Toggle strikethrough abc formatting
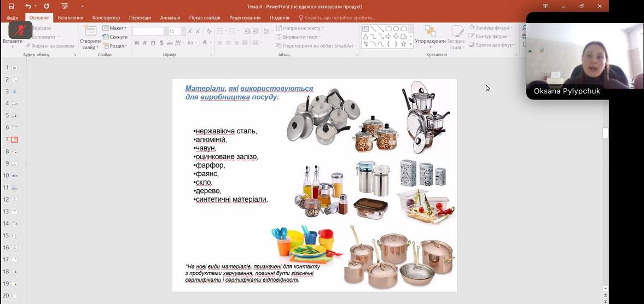 tap(170, 43)
